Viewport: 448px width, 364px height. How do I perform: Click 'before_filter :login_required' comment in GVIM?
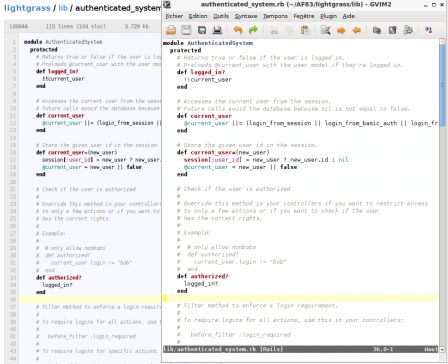240,334
